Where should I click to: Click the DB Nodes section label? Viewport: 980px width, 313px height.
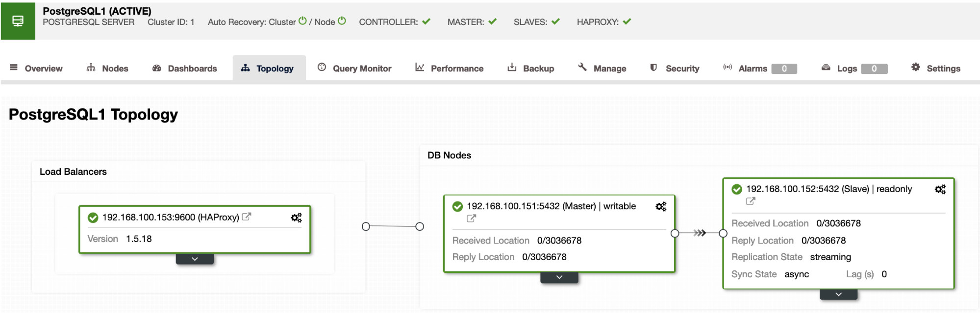point(449,155)
